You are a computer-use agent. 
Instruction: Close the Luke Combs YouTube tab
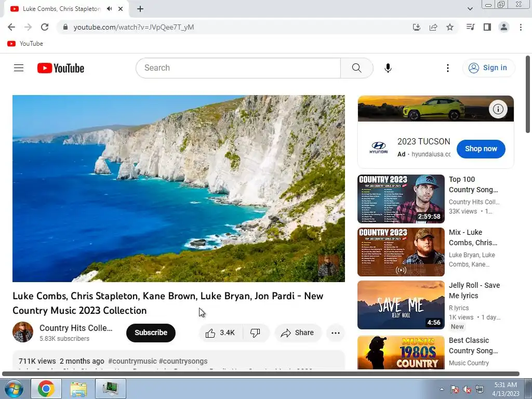point(121,9)
